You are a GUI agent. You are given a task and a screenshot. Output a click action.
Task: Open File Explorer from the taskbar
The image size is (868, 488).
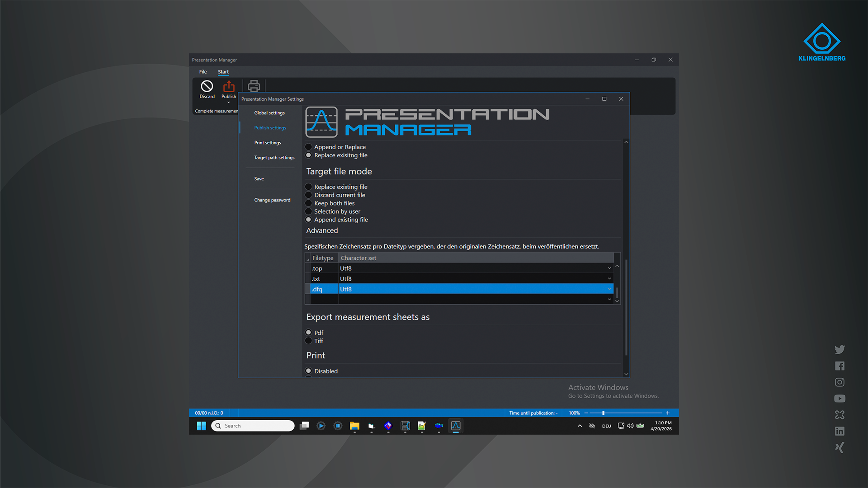354,426
